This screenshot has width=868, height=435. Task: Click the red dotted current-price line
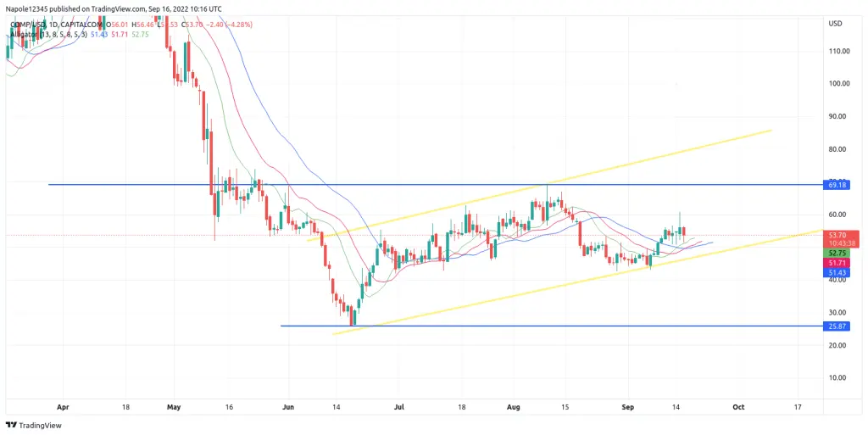(414, 235)
